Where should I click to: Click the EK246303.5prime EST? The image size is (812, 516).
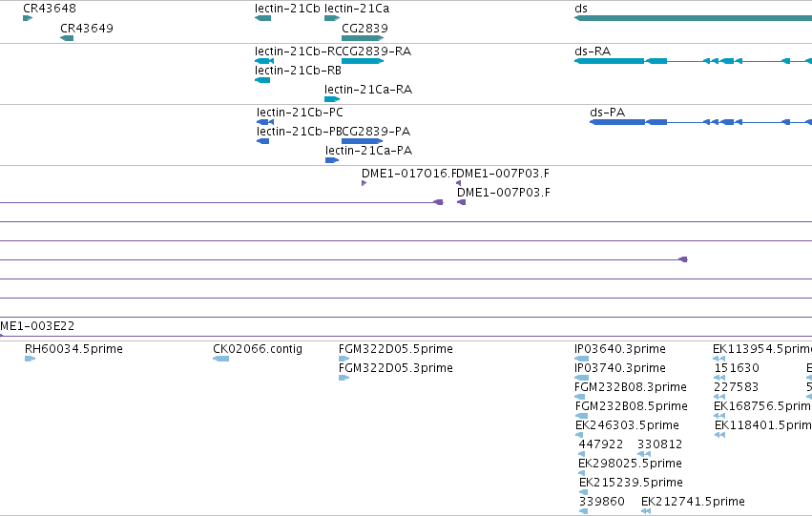coord(579,435)
